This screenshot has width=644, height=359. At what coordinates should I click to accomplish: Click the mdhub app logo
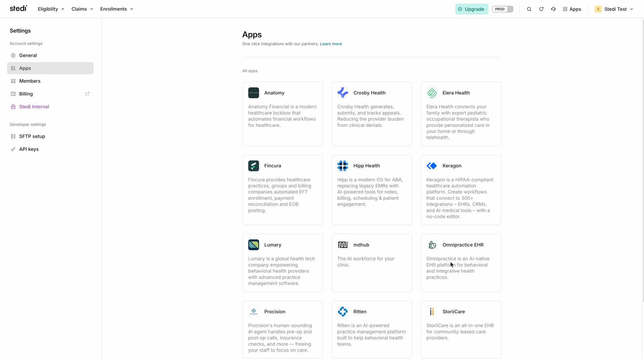point(343,245)
